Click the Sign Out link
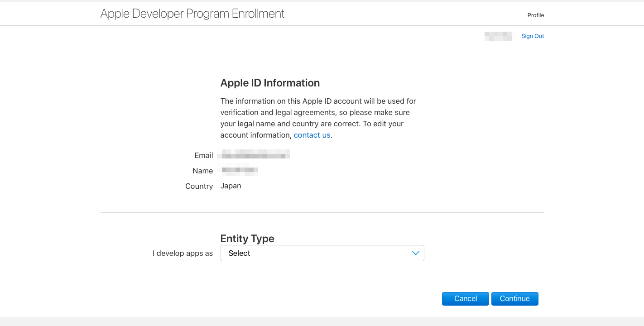This screenshot has height=326, width=644. [x=533, y=36]
